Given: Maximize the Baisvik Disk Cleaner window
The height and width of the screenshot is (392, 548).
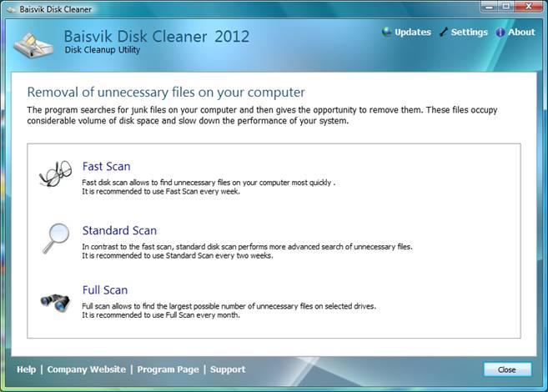Looking at the screenshot, I should (505, 7).
